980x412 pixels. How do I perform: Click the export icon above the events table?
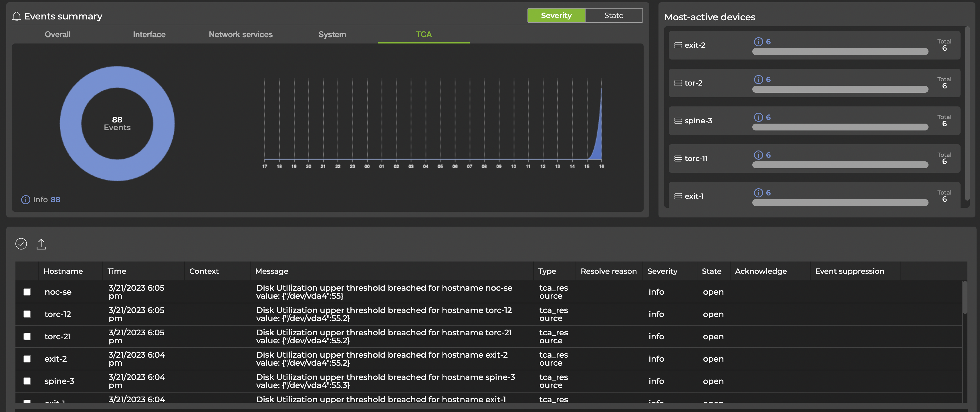tap(41, 243)
